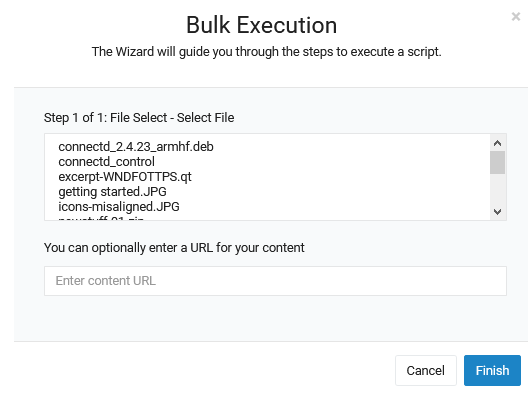Select icons-misaligned.JPG from the list
The height and width of the screenshot is (393, 528).
click(x=119, y=206)
